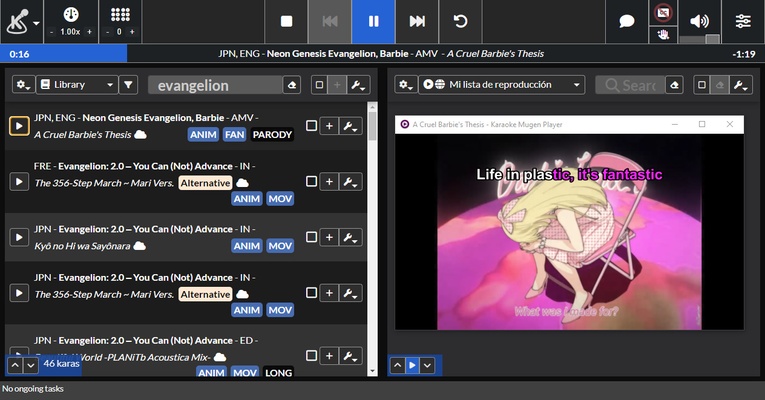Screen dimensions: 765x400
Task: Rewind the song with the restart icon
Action: pos(461,21)
